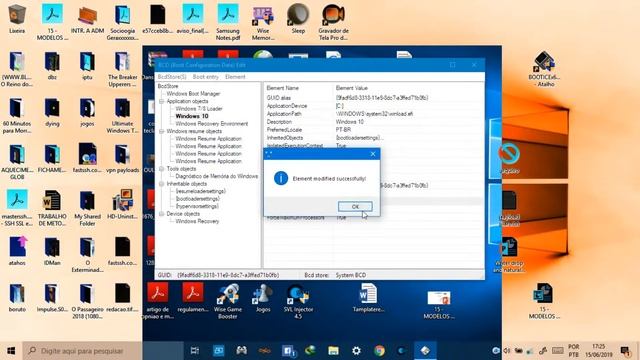This screenshot has height=360, width=640.
Task: Open Task View on the taskbar
Action: [195, 351]
